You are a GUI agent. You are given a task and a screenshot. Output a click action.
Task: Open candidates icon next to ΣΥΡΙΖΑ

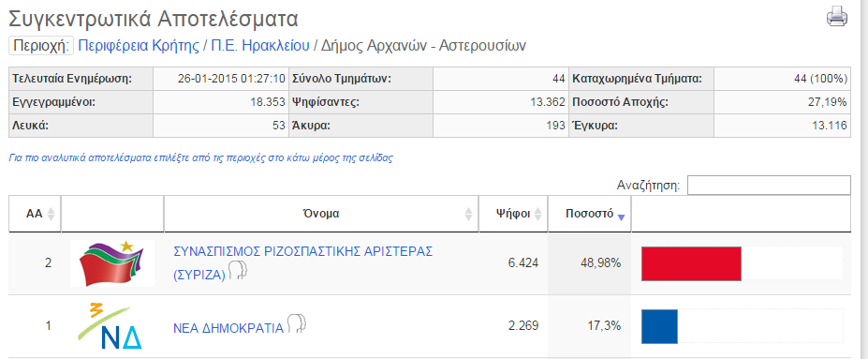coord(239,270)
